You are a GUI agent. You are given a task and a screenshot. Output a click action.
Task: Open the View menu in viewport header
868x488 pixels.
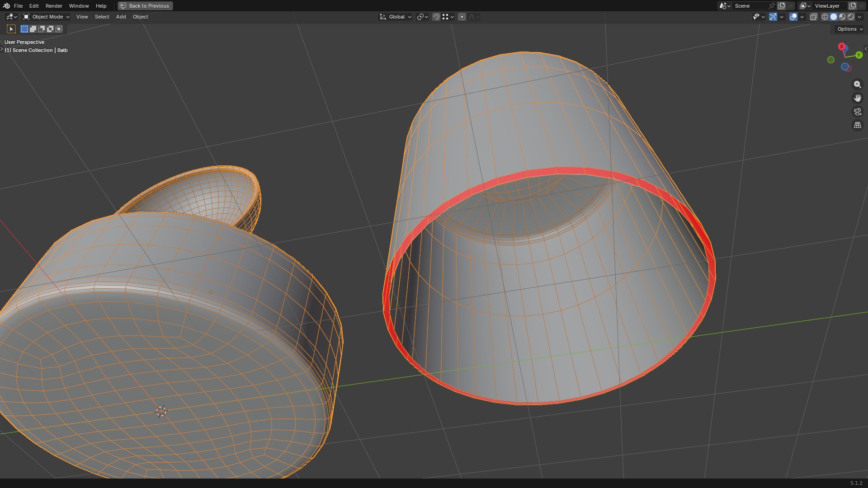[82, 17]
